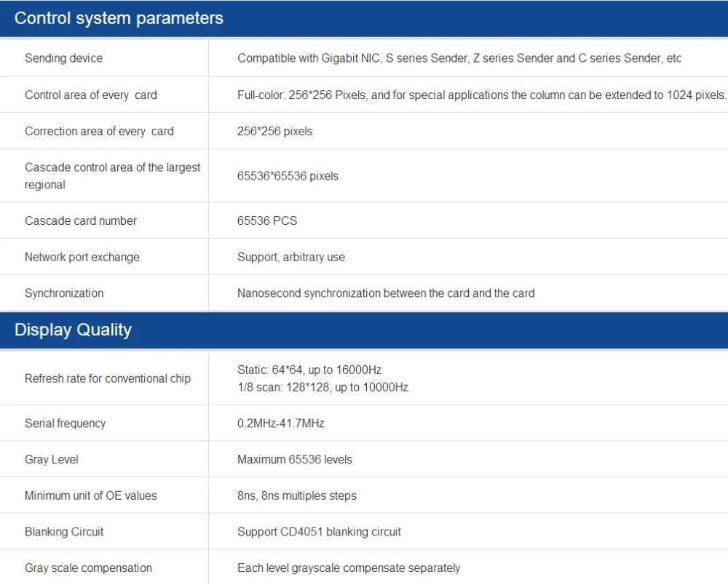Select the Gray scale compensation label
This screenshot has height=585, width=728.
tap(88, 568)
